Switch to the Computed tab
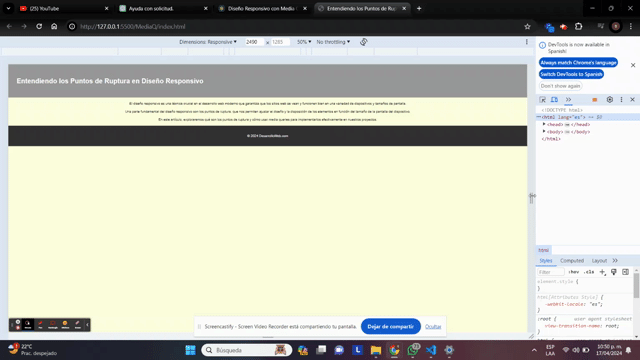 tap(572, 260)
